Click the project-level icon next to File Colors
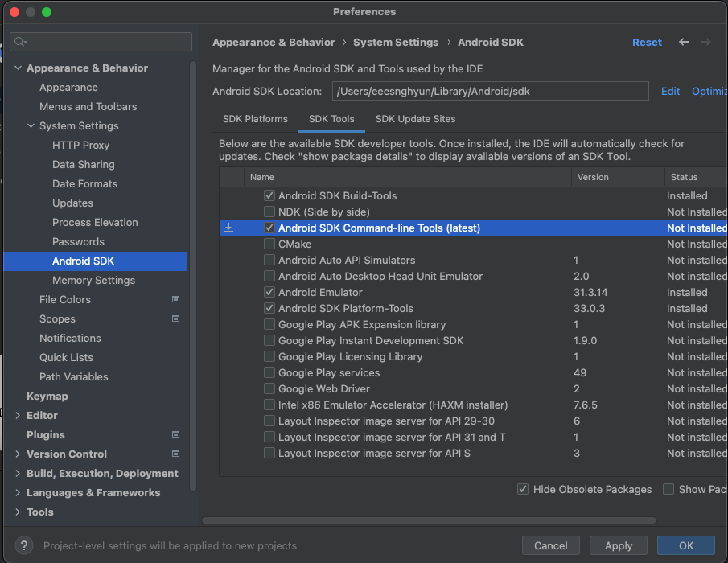Image resolution: width=728 pixels, height=563 pixels. coord(175,299)
